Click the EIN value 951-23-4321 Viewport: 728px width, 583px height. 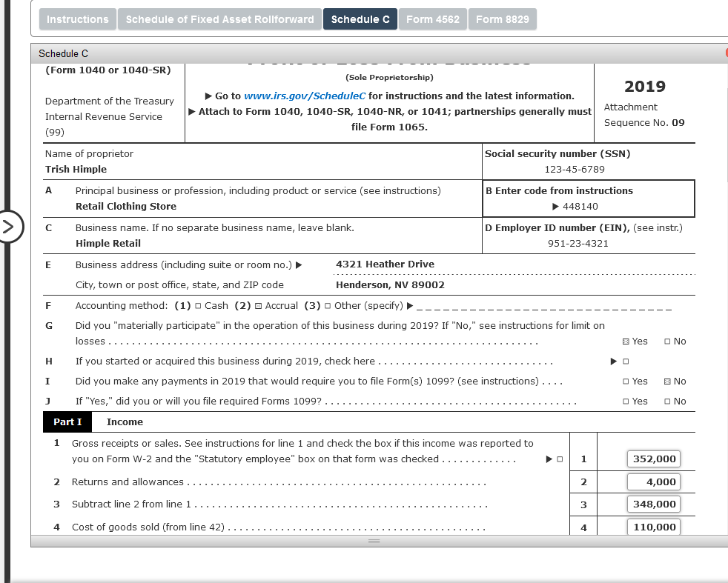[578, 244]
